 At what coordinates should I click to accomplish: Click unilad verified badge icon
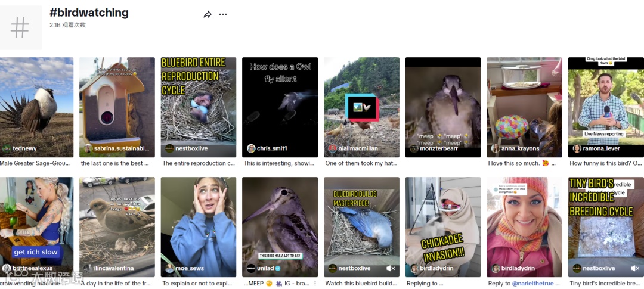(277, 268)
